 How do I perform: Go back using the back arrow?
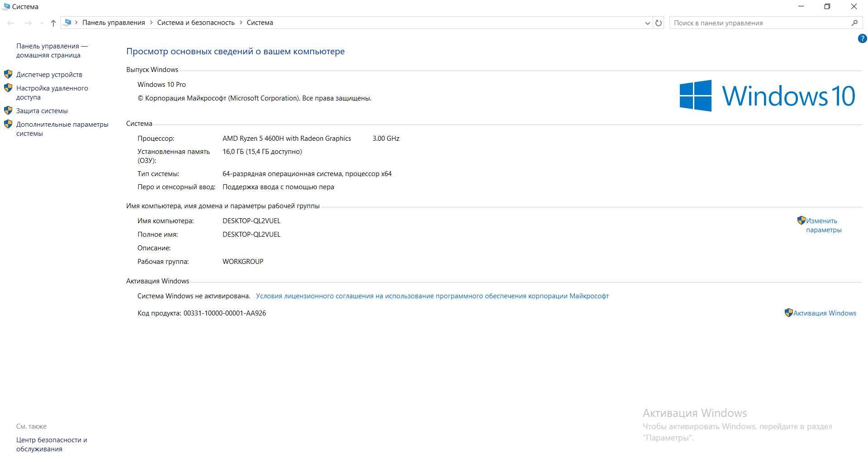tap(11, 23)
